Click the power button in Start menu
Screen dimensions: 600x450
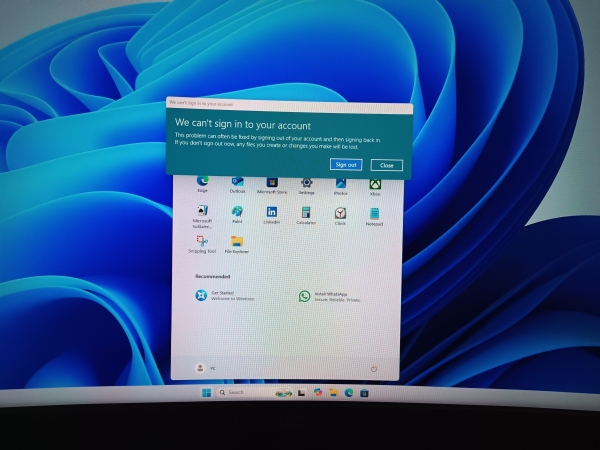tap(374, 369)
